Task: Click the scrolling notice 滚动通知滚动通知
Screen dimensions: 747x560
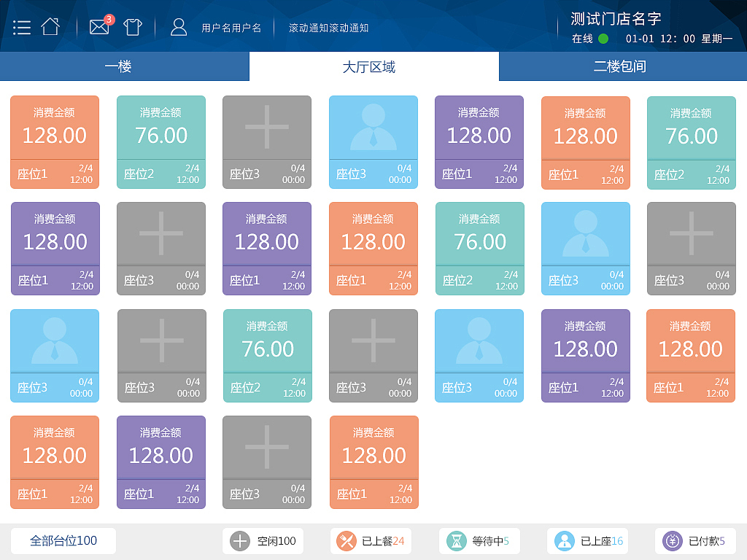Action: point(326,28)
